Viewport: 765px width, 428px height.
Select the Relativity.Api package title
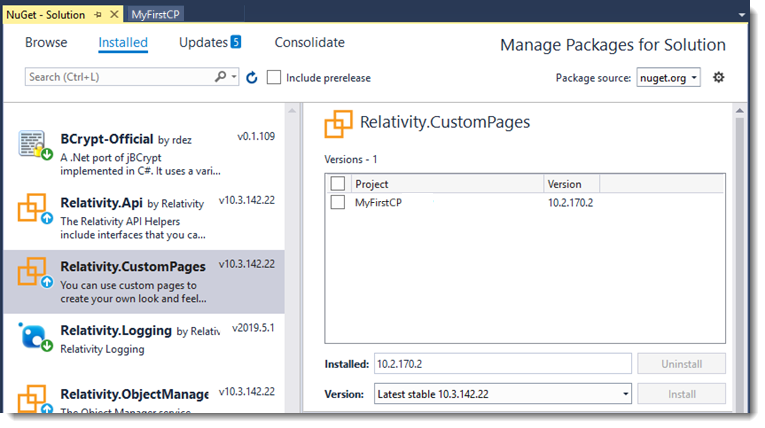101,203
